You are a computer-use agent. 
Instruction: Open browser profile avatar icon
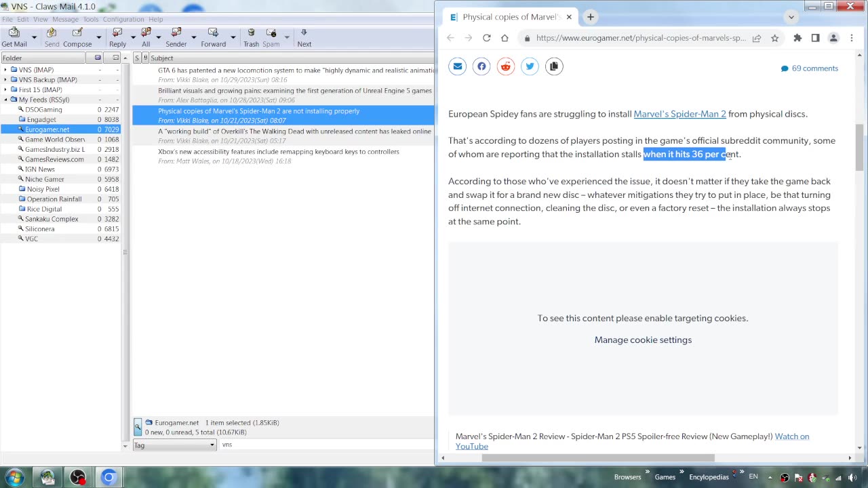point(833,38)
